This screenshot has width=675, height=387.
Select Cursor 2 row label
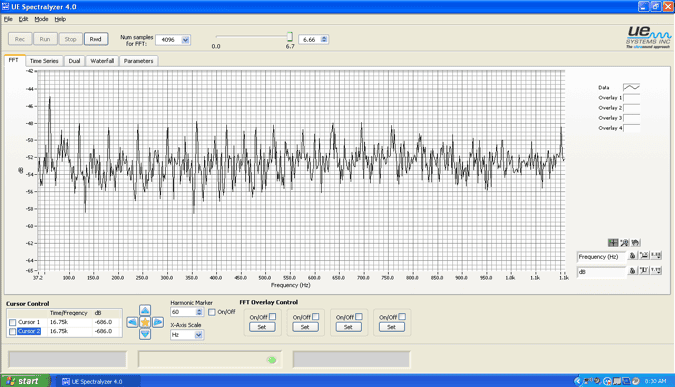click(x=29, y=331)
